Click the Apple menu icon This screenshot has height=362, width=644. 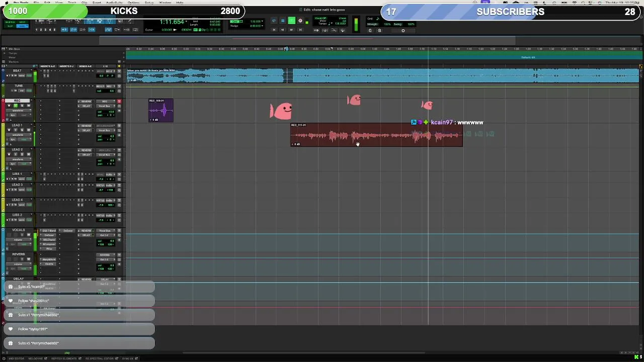coord(7,3)
